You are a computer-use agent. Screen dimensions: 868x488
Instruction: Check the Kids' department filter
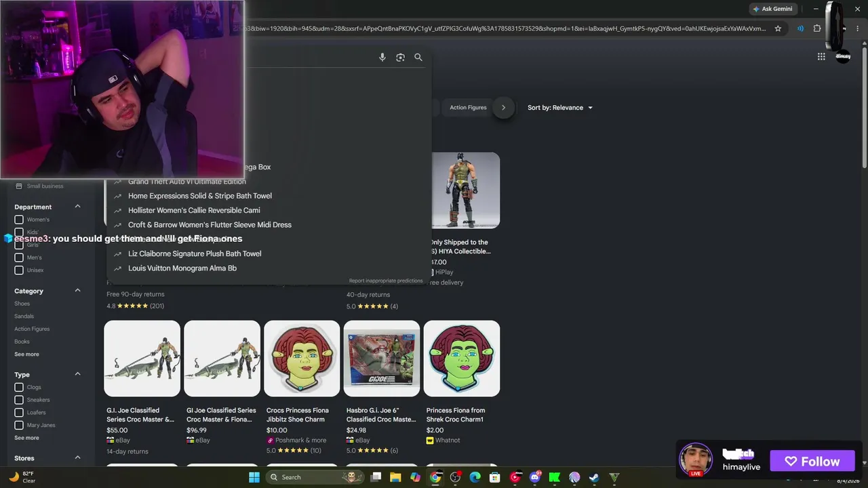click(x=19, y=232)
